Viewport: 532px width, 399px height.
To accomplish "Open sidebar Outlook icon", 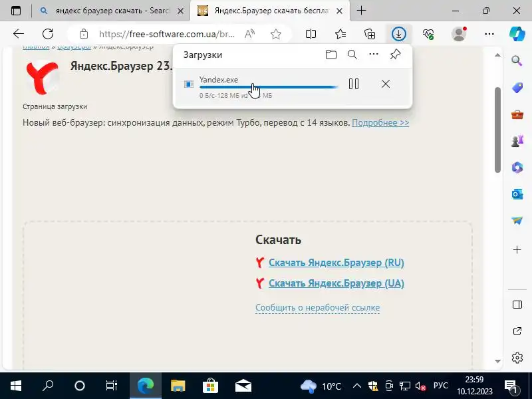I will [517, 194].
